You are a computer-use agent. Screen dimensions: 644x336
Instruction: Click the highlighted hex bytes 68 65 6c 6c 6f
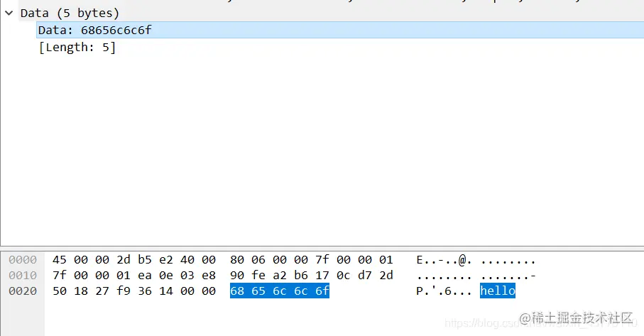280,291
